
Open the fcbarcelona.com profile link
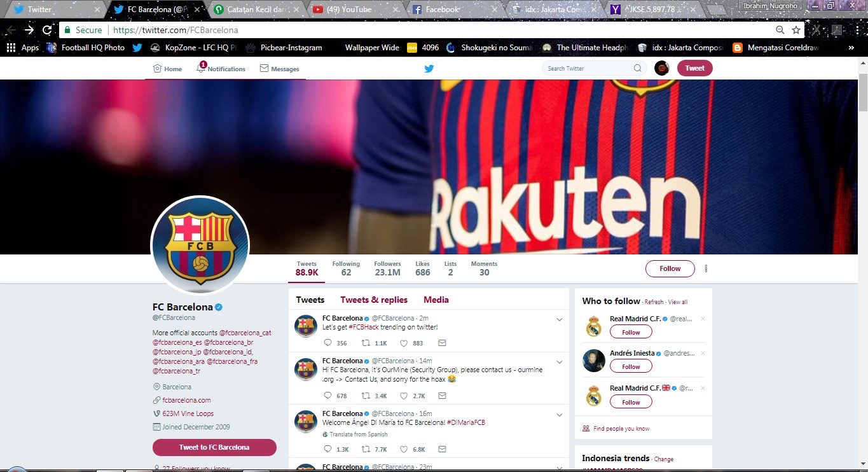(186, 400)
